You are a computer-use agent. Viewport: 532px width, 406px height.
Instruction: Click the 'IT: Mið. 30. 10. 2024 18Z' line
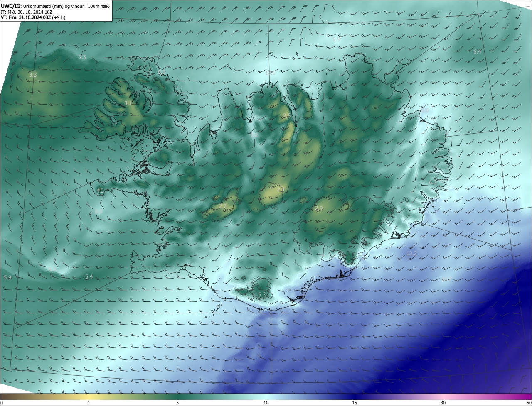26,12
